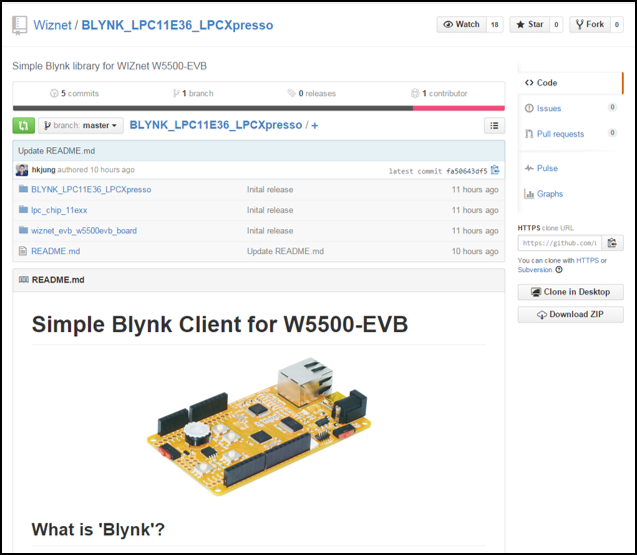637x555 pixels.
Task: Click the Simple Blynk Client for W5500-EVB heading
Action: [220, 324]
